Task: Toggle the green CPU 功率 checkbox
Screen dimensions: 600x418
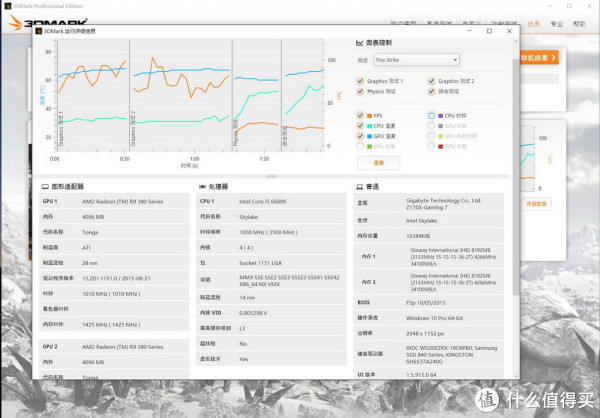Action: coord(360,146)
